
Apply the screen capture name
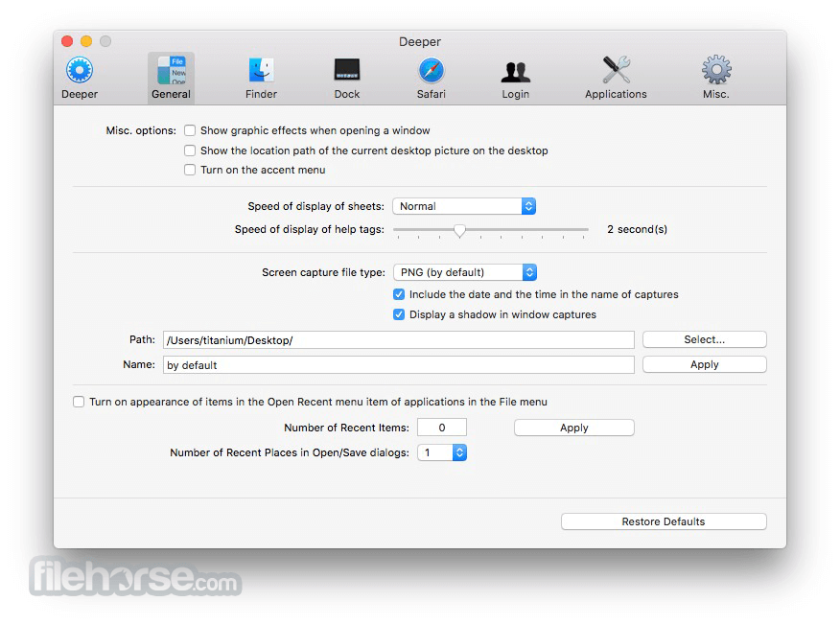(x=705, y=364)
